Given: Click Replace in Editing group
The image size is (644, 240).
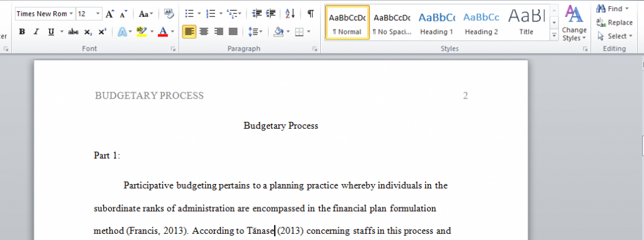Looking at the screenshot, I should 614,23.
